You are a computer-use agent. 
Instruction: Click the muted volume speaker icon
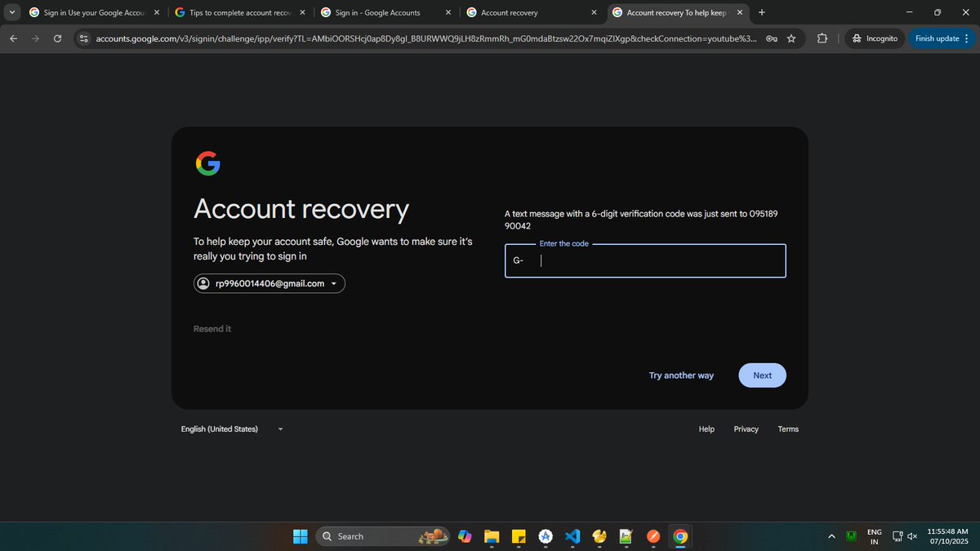click(912, 536)
